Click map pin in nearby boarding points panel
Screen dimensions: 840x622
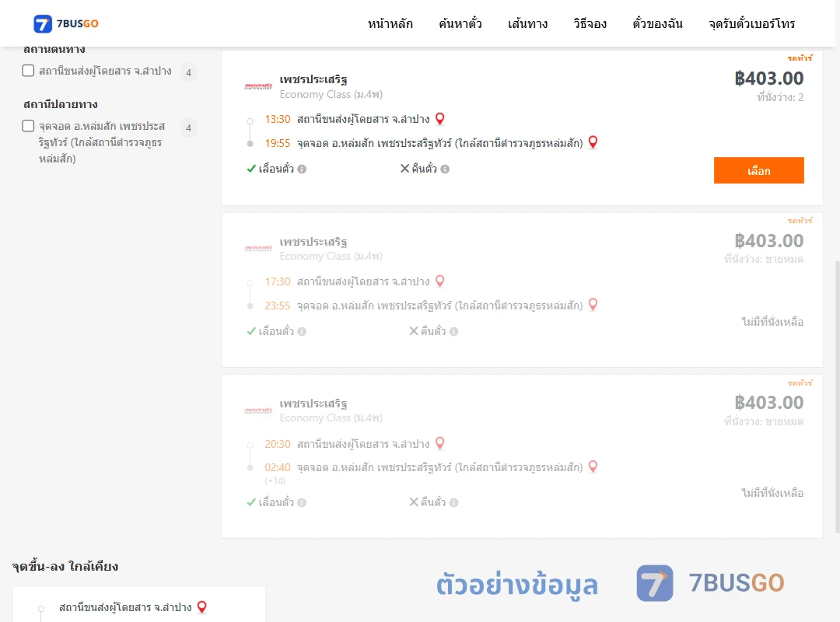pyautogui.click(x=202, y=607)
